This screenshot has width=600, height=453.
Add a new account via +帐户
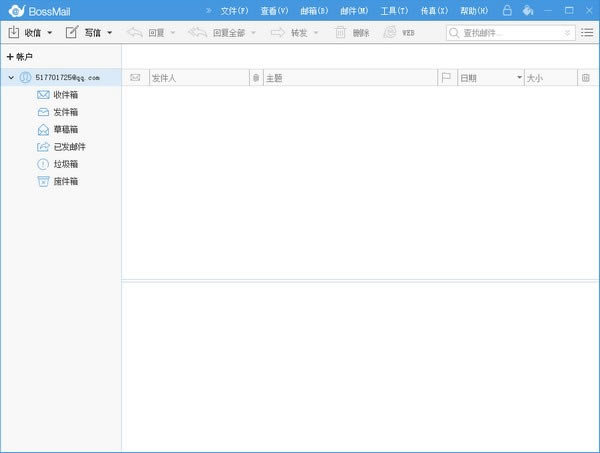pos(20,57)
